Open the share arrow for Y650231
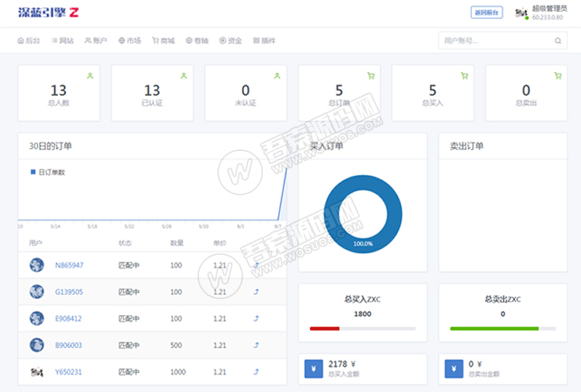This screenshot has height=392, width=581. click(256, 372)
